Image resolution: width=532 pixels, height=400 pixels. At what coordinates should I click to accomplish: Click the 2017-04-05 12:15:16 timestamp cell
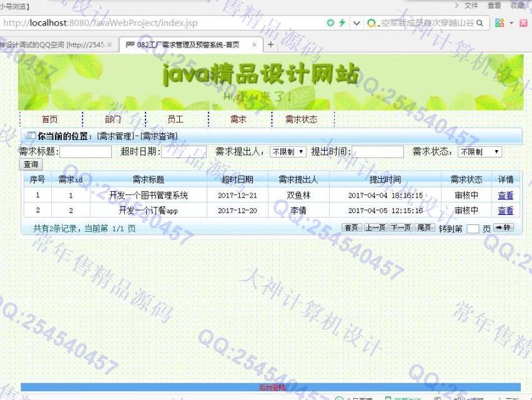click(x=385, y=211)
